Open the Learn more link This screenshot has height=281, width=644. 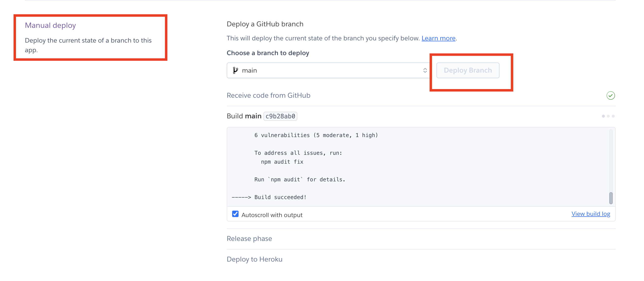[438, 38]
